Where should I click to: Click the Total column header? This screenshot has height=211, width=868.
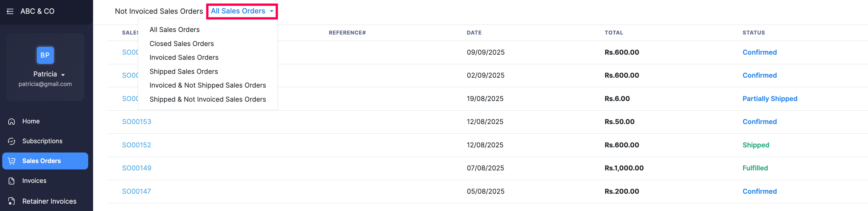point(613,33)
